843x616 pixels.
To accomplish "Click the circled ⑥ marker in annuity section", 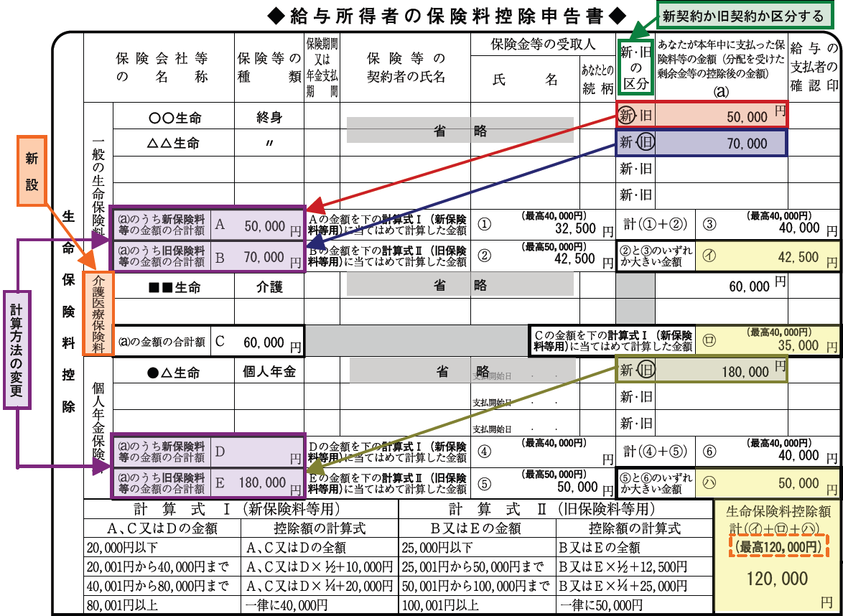I will 708,452.
